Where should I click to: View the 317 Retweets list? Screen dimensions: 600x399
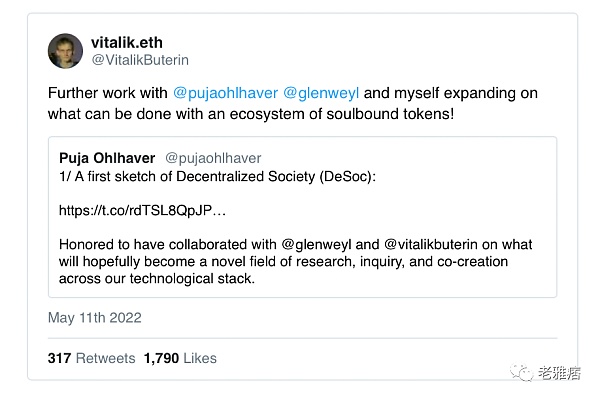click(91, 358)
